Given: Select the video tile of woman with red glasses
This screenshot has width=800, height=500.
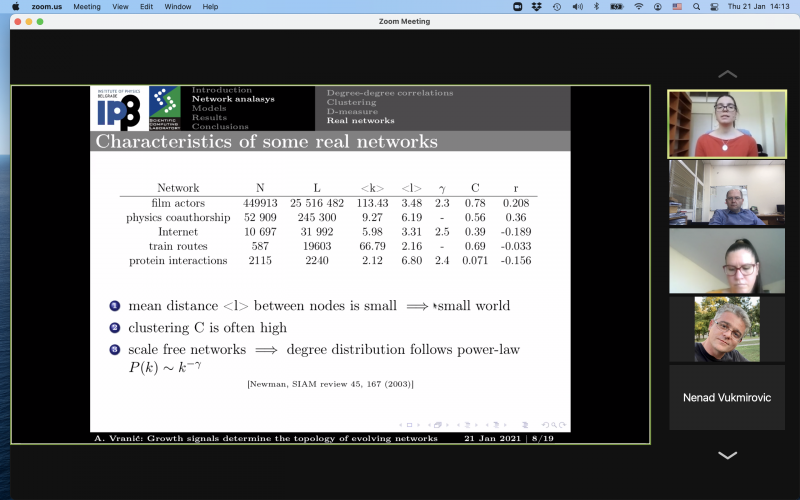Looking at the screenshot, I should click(x=727, y=261).
